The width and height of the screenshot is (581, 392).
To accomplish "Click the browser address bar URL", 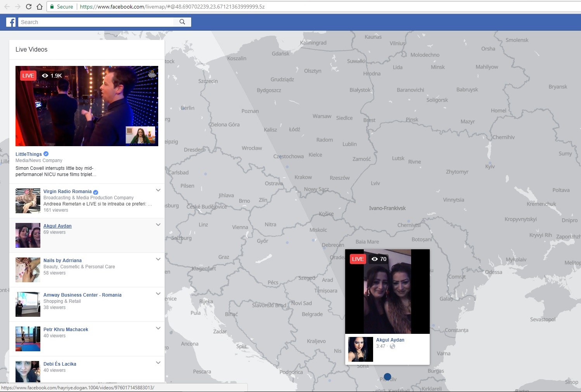I will tap(172, 7).
